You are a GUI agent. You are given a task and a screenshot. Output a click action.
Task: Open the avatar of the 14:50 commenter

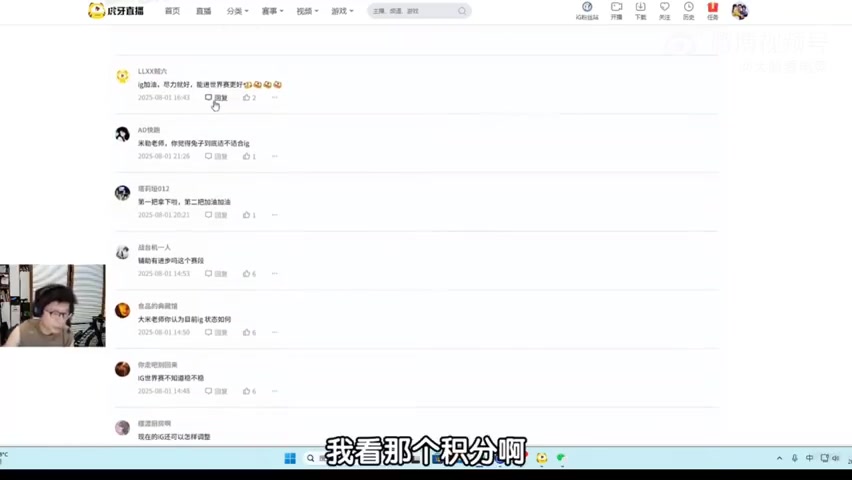point(122,310)
